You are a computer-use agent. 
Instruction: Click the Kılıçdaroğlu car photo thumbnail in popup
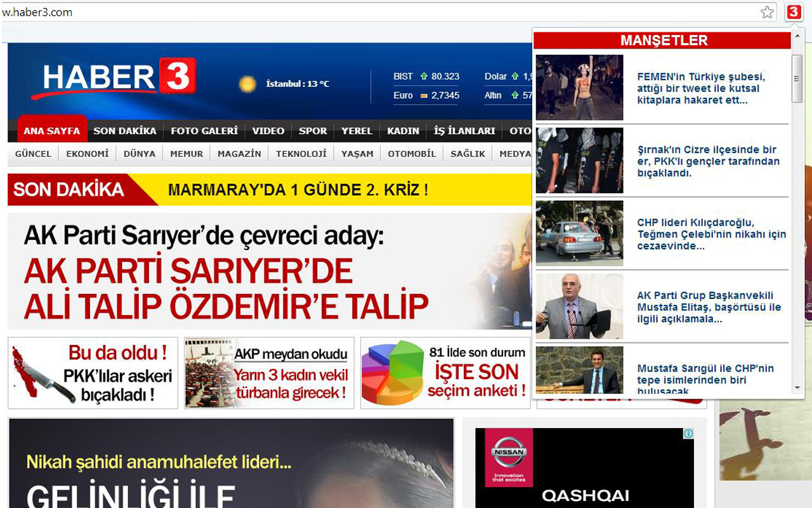tap(580, 234)
